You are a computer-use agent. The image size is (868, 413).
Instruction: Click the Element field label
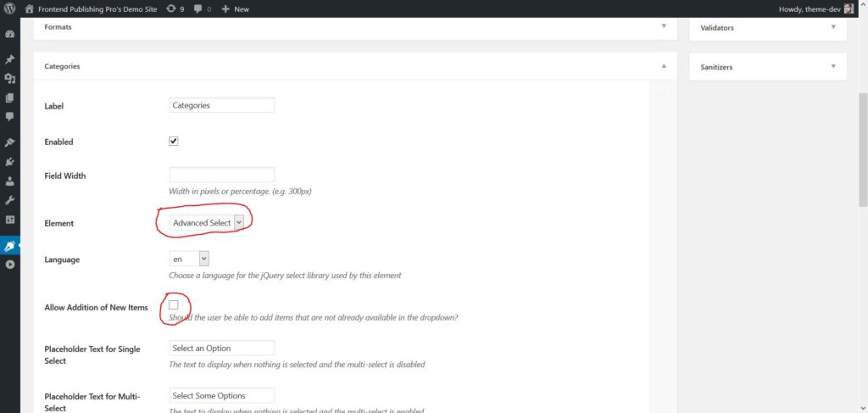tap(58, 223)
